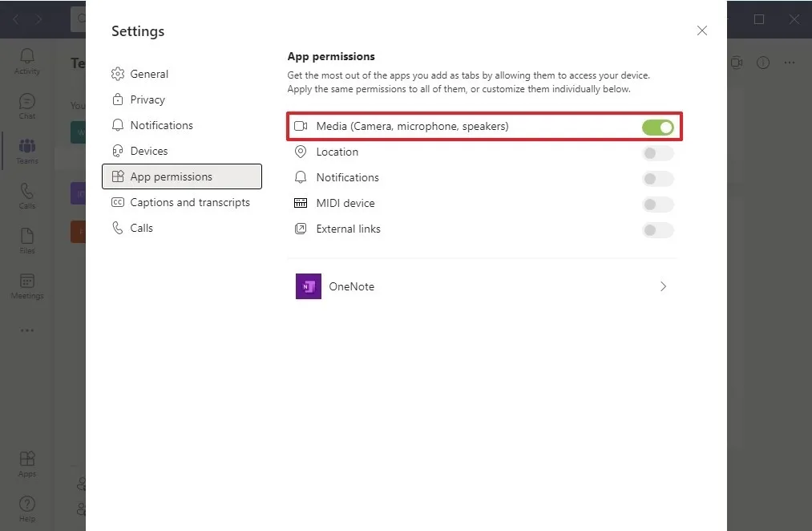This screenshot has height=531, width=812.
Task: Click the OneNote app icon
Action: [308, 286]
